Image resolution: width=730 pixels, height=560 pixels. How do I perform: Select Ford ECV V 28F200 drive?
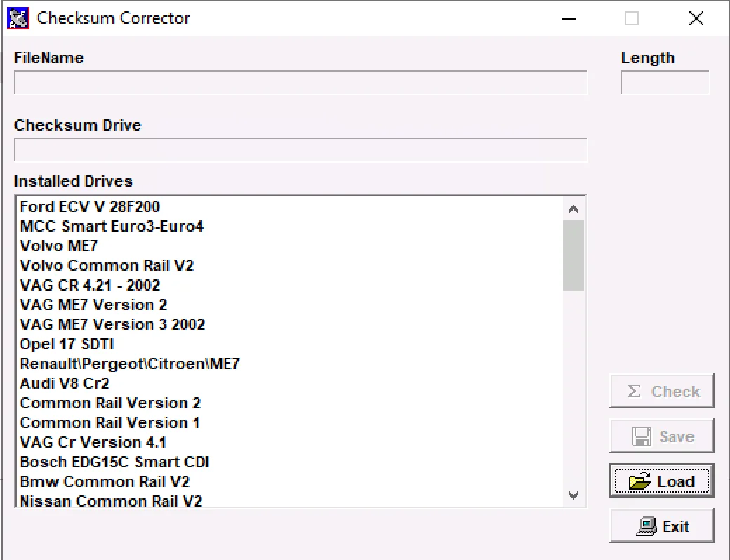coord(89,206)
